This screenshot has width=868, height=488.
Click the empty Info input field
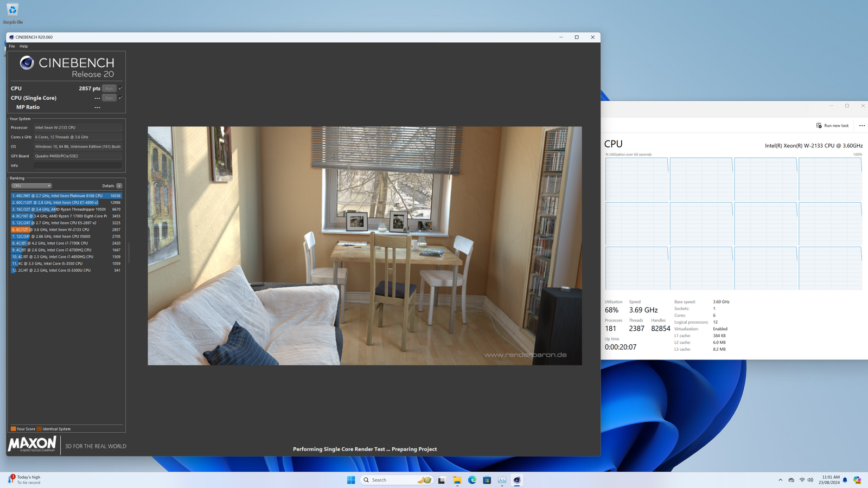[78, 165]
